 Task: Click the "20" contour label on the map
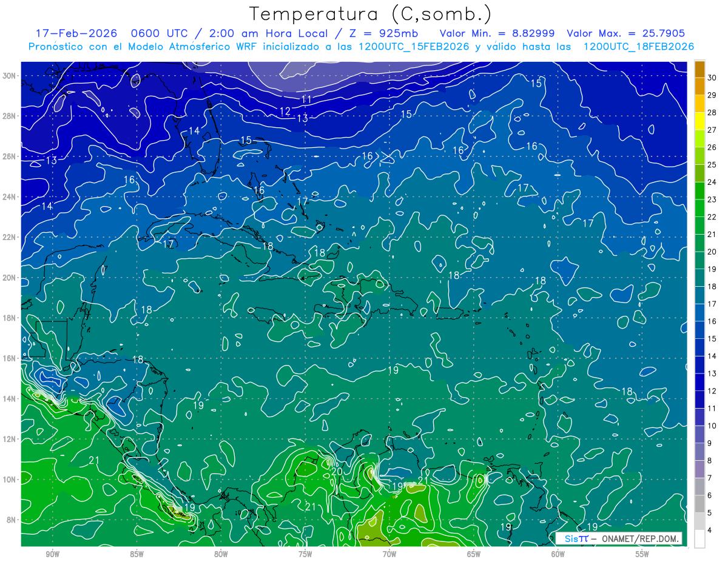coord(337,471)
